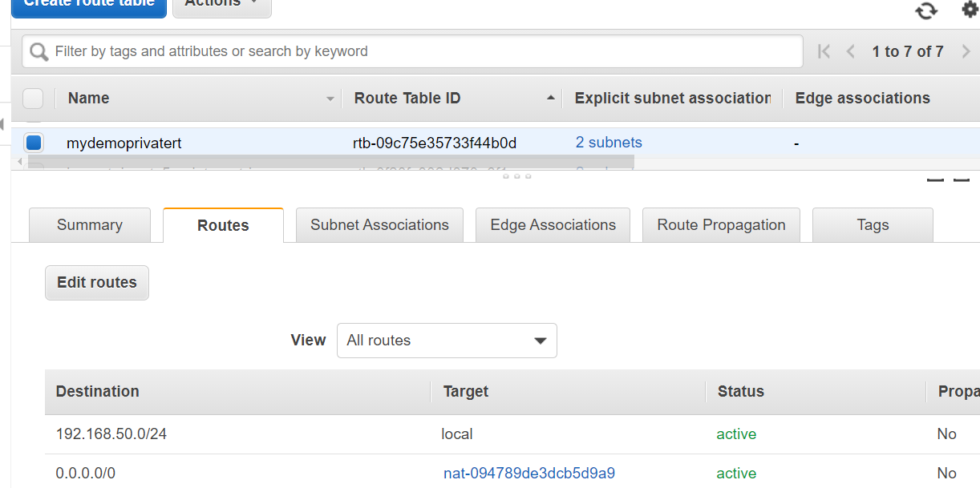The width and height of the screenshot is (980, 488).
Task: Go to previous page of results
Action: tap(851, 51)
